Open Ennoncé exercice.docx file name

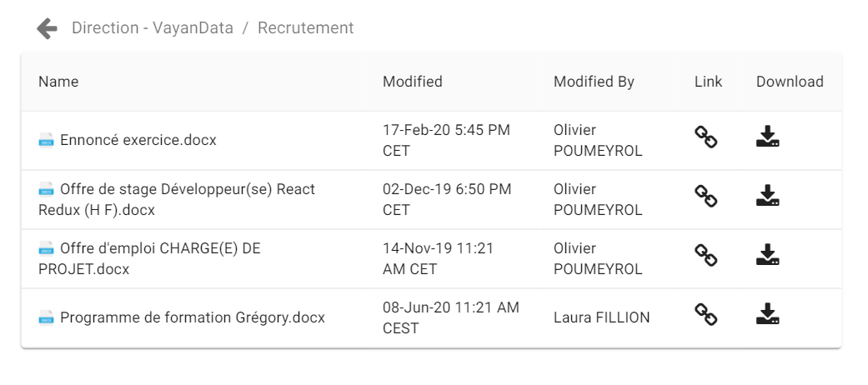(x=138, y=140)
